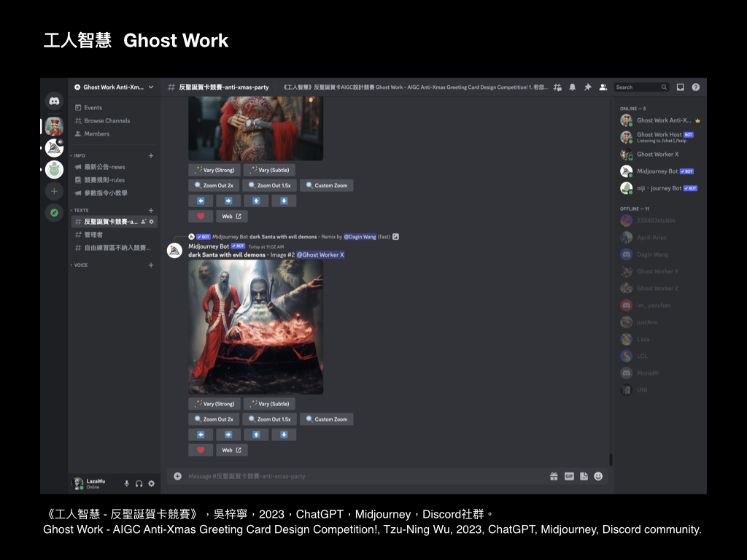Open the dark Santa image thumbnail

click(x=256, y=327)
